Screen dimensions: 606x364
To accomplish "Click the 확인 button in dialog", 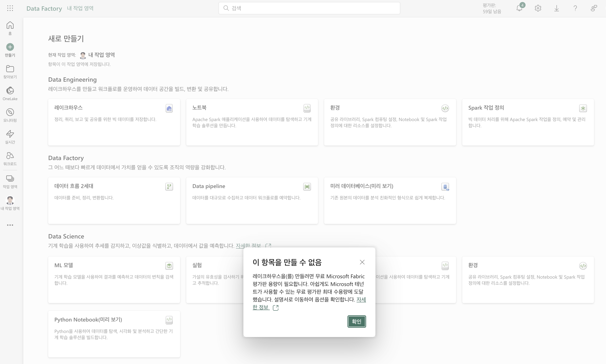I will tap(357, 321).
